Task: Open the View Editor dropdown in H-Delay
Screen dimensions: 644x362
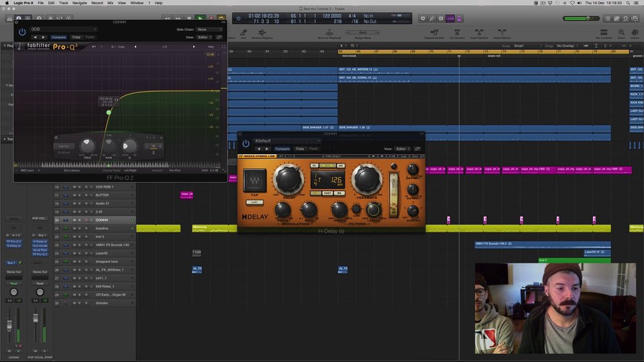Action: point(403,149)
